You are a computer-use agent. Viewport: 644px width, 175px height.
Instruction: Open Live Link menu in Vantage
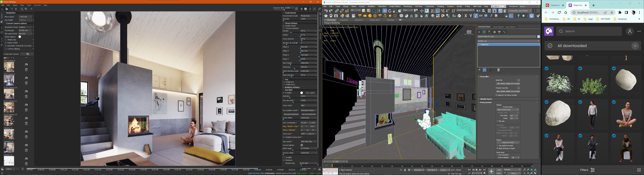click(x=37, y=5)
